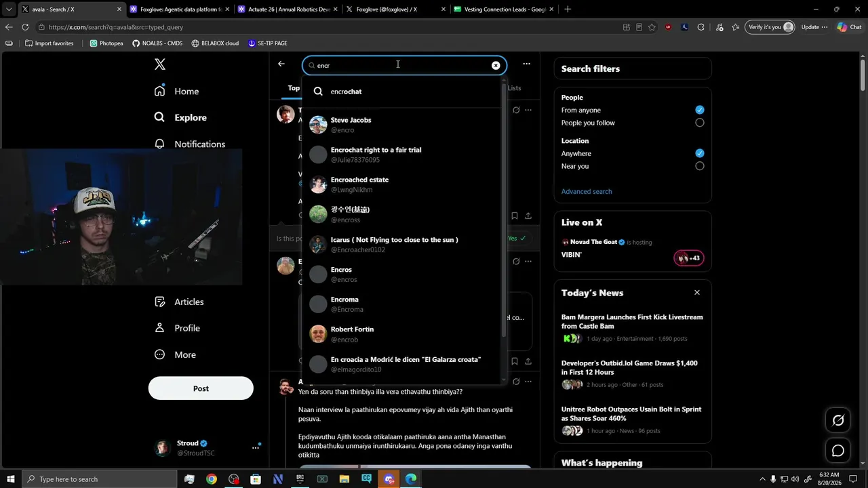Click the Grok icon on the 'Yen da soru' post
The height and width of the screenshot is (488, 868).
click(516, 382)
